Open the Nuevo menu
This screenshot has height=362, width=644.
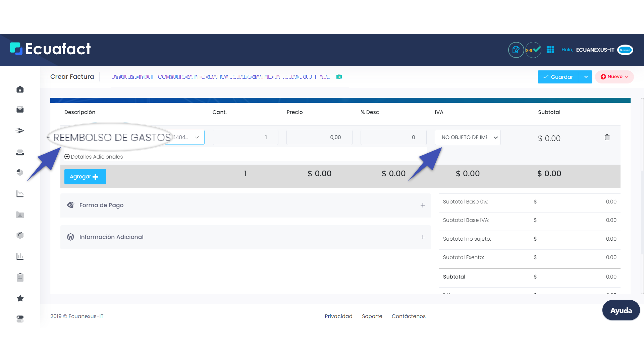614,77
